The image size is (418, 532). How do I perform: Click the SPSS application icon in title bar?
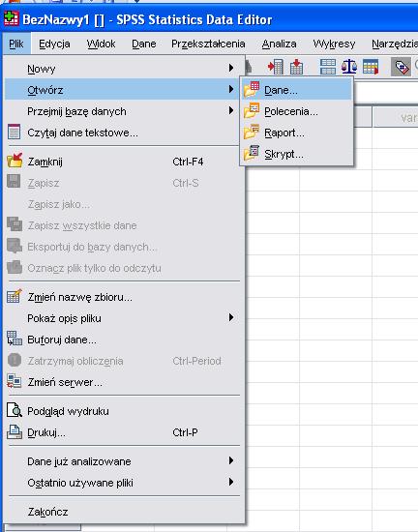(x=12, y=18)
